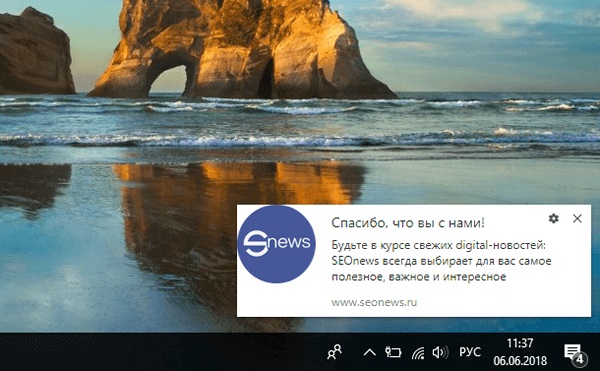Open the Wi-Fi network icon

pos(418,353)
